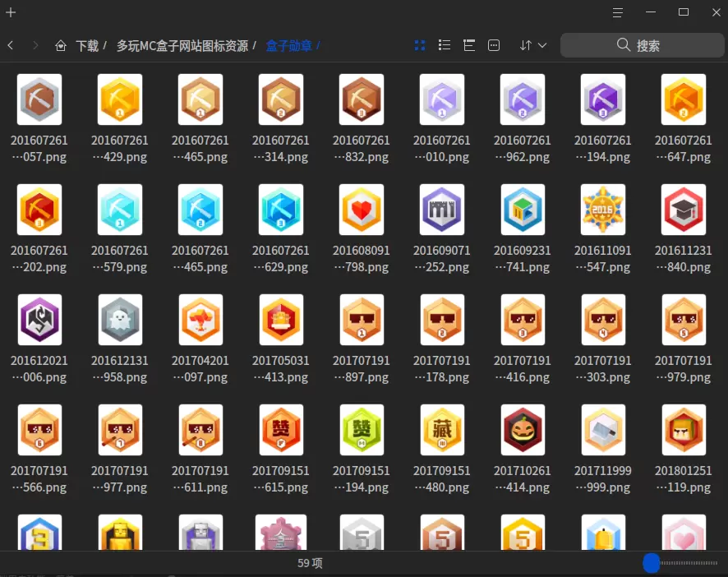The width and height of the screenshot is (728, 577).
Task: Select the blue number 3 badge thumbnail
Action: click(x=39, y=533)
